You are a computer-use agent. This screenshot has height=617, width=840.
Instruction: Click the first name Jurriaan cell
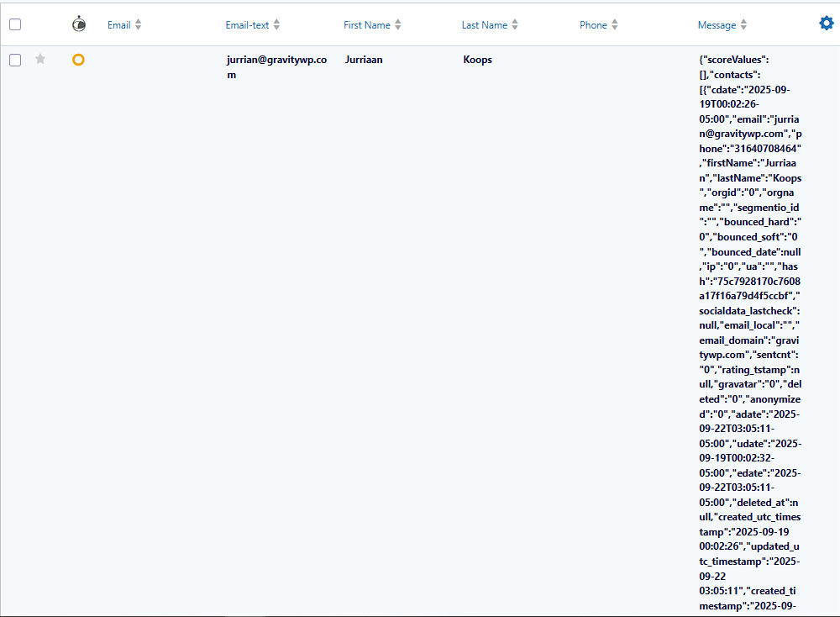(x=364, y=60)
